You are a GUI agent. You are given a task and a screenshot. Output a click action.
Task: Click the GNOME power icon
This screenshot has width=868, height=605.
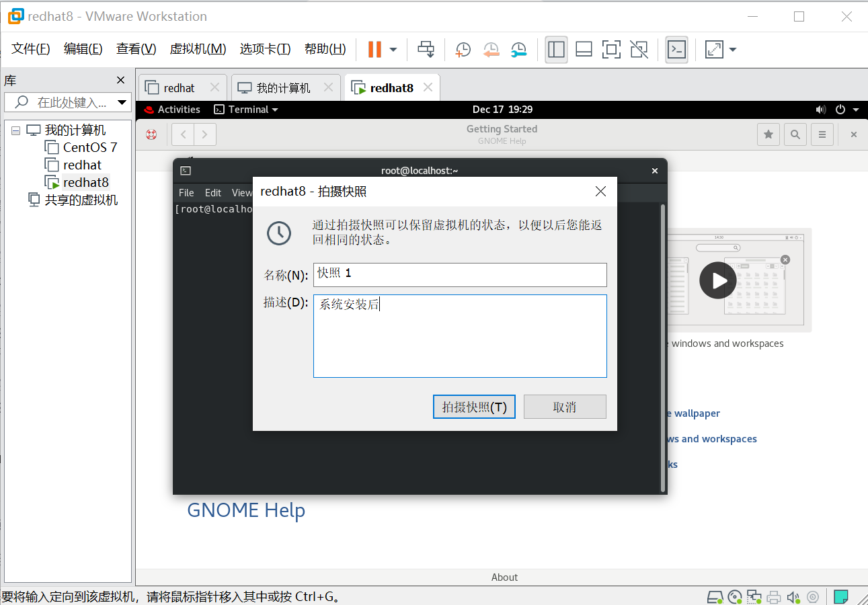pyautogui.click(x=840, y=110)
